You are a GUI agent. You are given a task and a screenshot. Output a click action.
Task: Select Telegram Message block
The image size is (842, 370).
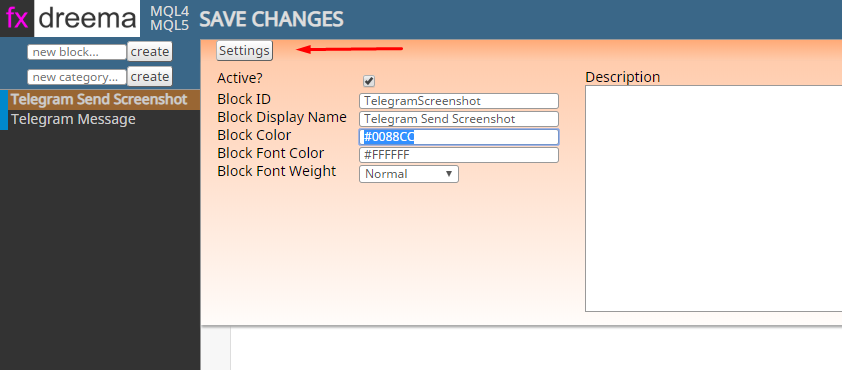pyautogui.click(x=100, y=119)
